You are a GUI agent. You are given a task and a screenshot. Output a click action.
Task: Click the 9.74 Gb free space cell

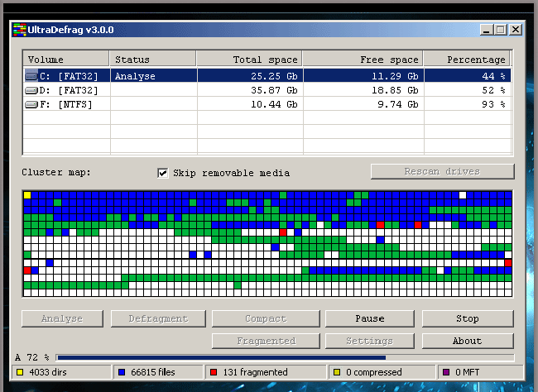[363, 104]
